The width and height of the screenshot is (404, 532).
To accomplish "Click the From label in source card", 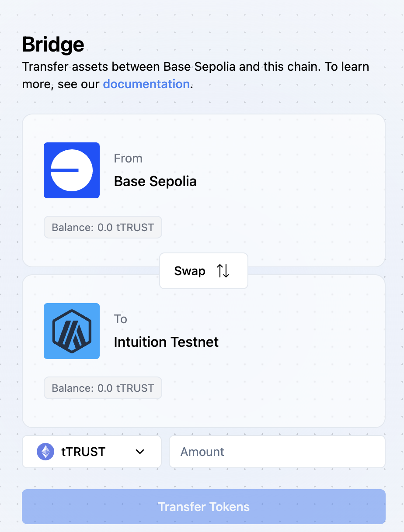I will point(128,158).
